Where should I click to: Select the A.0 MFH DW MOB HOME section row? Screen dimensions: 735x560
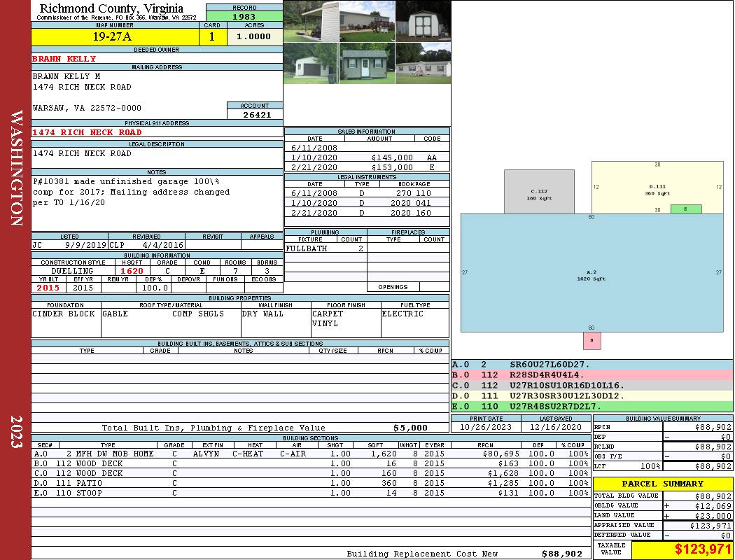pyautogui.click(x=310, y=454)
